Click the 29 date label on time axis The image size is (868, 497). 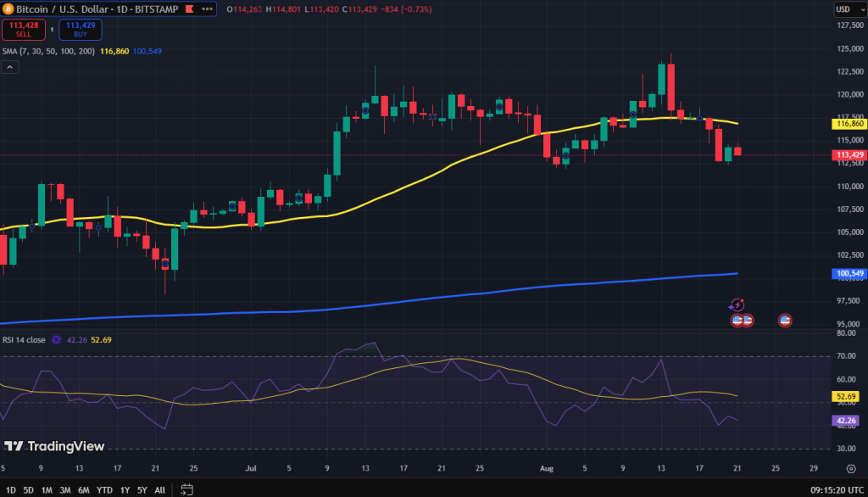point(813,469)
